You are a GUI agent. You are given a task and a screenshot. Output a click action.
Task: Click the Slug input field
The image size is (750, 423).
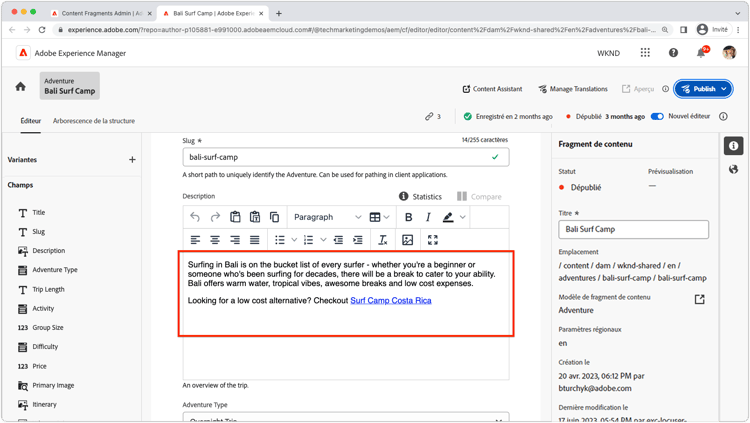345,157
